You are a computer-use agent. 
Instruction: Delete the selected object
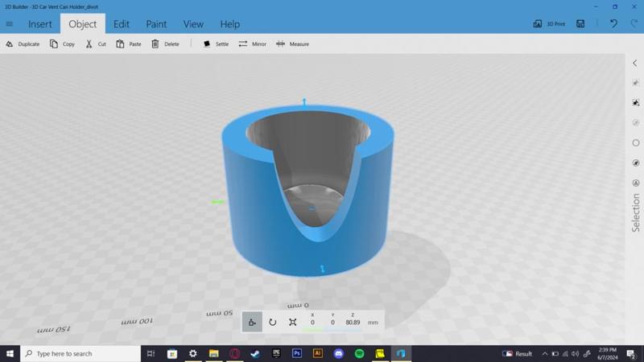pyautogui.click(x=166, y=44)
